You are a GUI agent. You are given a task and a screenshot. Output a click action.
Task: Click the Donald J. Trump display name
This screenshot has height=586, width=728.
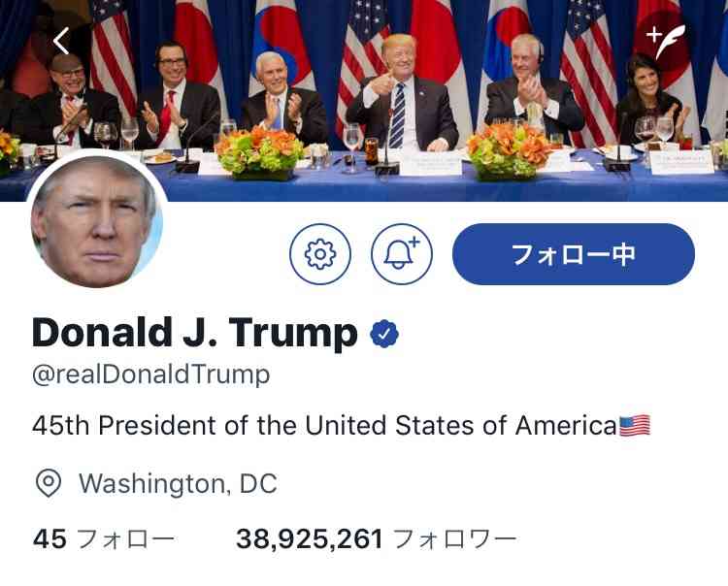point(194,332)
